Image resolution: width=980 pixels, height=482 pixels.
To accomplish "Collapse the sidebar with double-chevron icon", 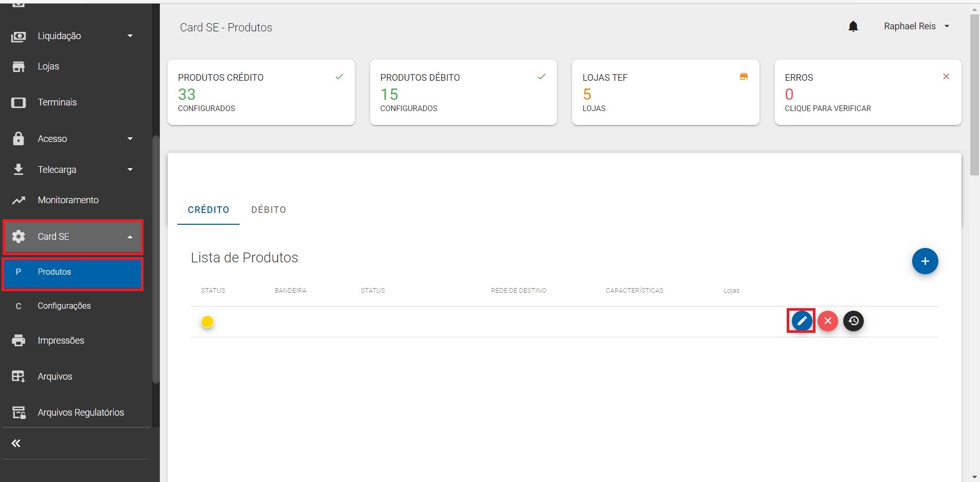I will (x=16, y=443).
